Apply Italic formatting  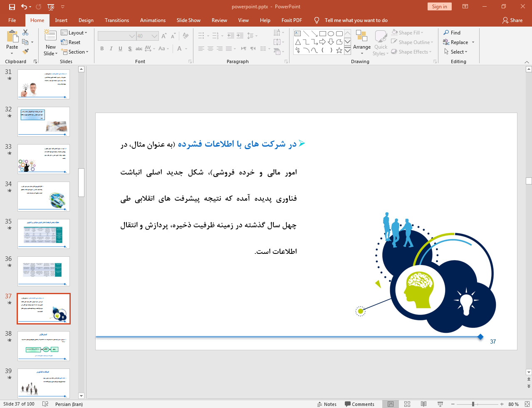tap(111, 49)
